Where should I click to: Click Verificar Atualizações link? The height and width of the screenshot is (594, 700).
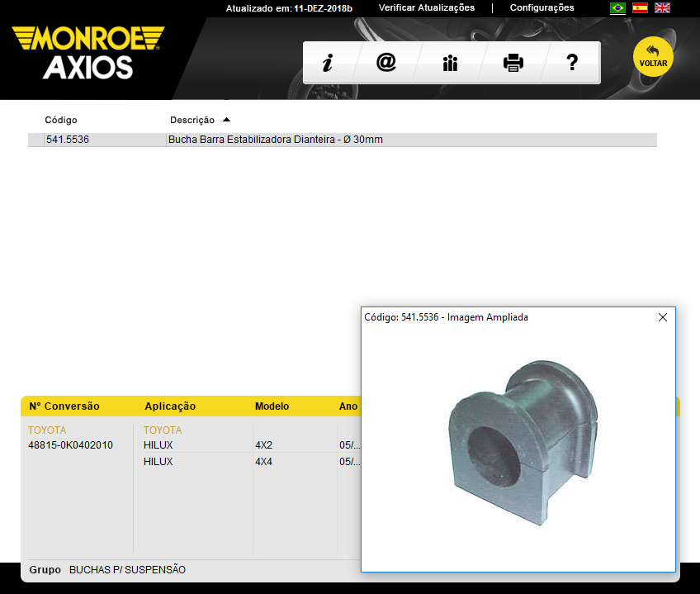[x=426, y=7]
